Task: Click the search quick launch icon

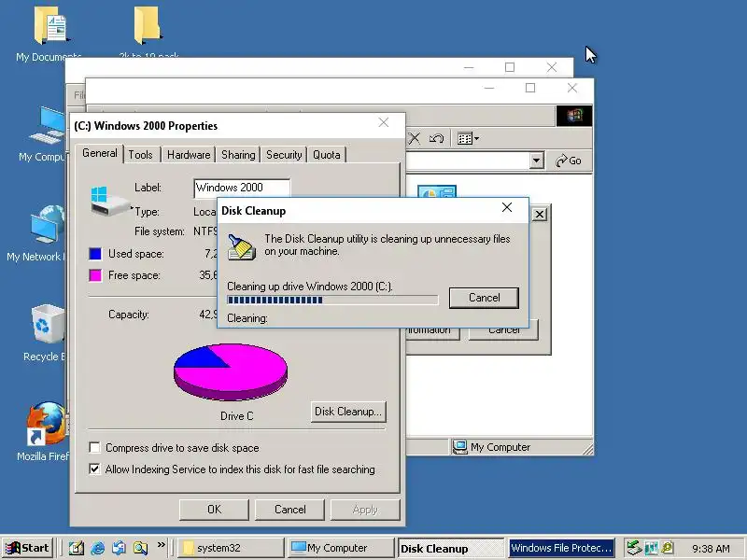Action: [140, 548]
